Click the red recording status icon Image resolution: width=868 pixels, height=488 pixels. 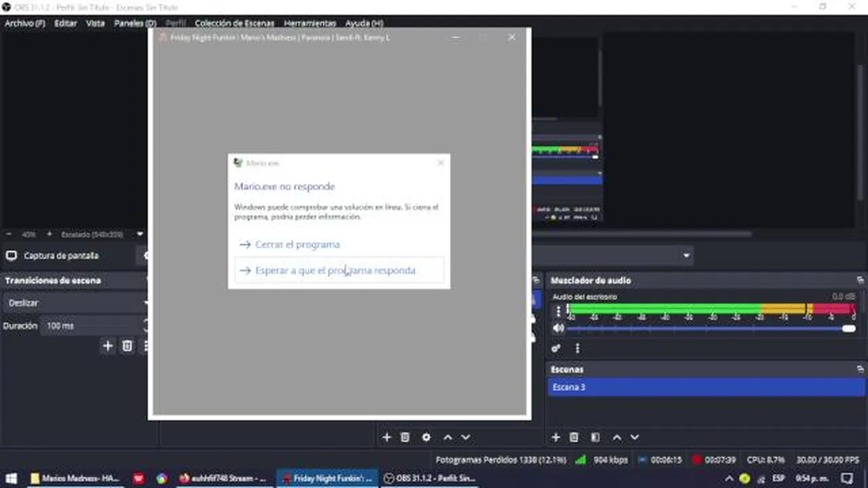pos(696,460)
